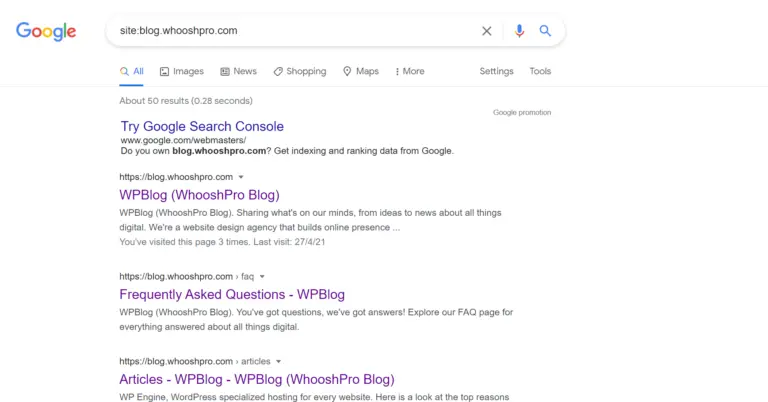
Task: Switch to the News tab
Action: [238, 72]
